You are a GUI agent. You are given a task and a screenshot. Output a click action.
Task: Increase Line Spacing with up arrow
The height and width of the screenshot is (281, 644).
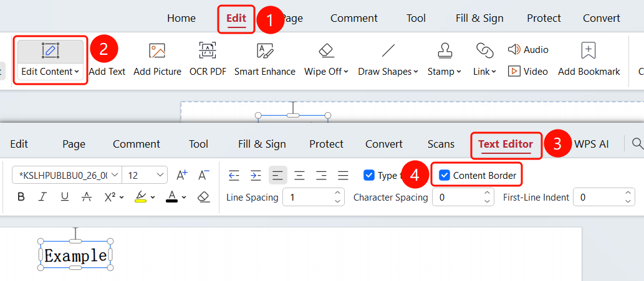(x=338, y=193)
